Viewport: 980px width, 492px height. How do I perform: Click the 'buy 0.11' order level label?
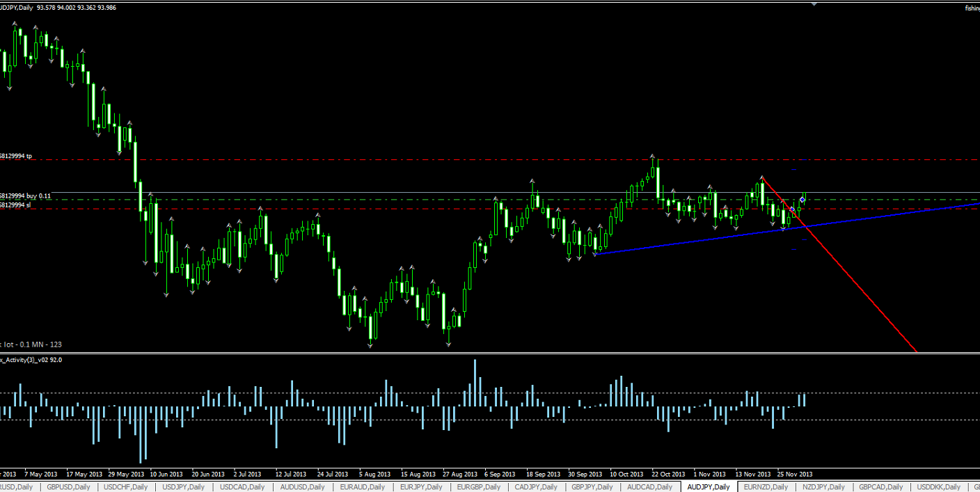tap(25, 196)
